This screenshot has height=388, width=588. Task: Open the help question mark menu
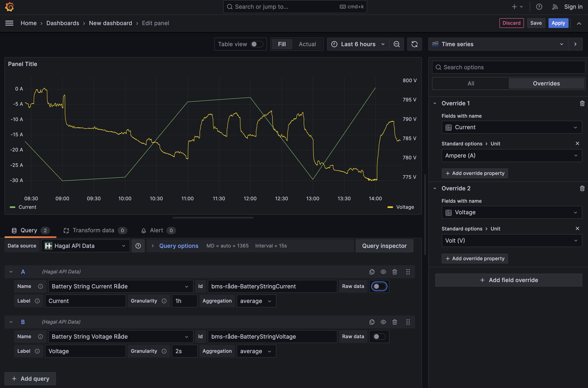point(539,7)
